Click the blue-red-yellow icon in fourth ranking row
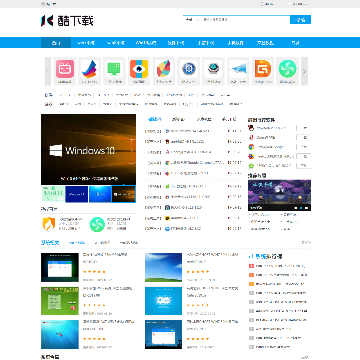 [x=251, y=156]
